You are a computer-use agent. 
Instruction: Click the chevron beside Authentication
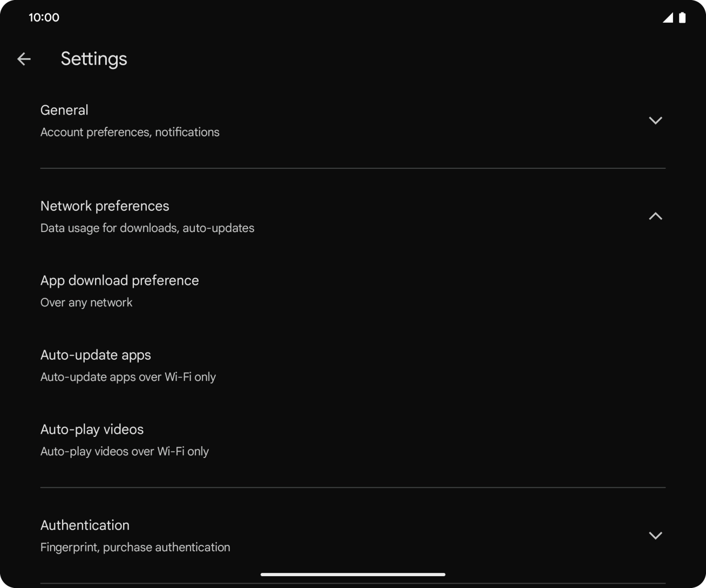(655, 536)
